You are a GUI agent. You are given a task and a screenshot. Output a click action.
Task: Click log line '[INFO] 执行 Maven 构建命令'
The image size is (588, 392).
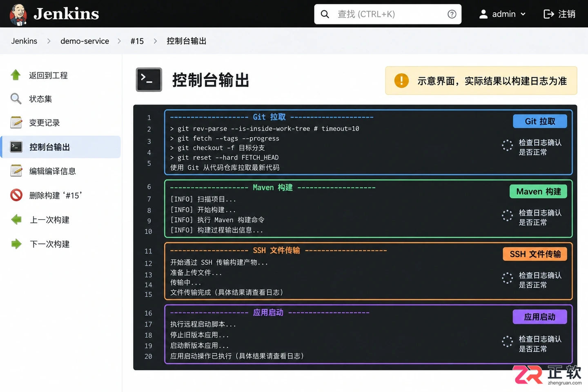pyautogui.click(x=217, y=220)
